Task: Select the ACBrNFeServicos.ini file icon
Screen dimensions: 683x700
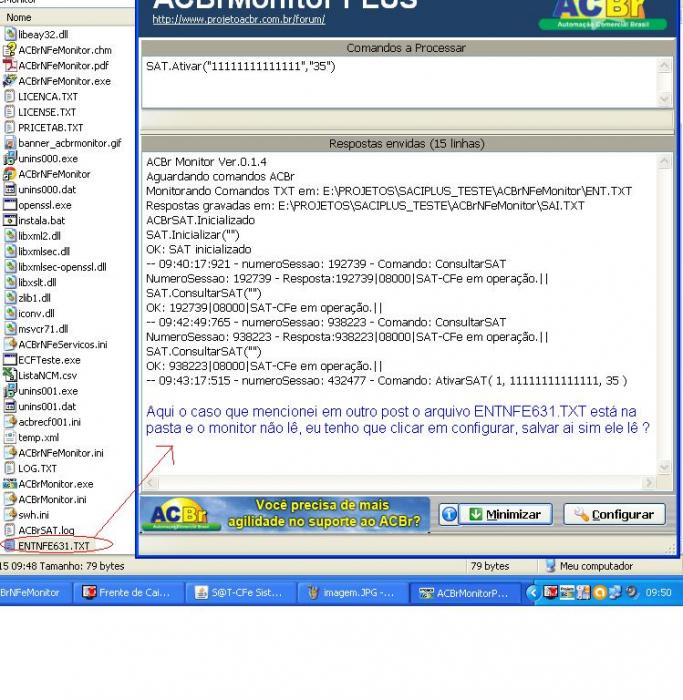Action: (10, 344)
